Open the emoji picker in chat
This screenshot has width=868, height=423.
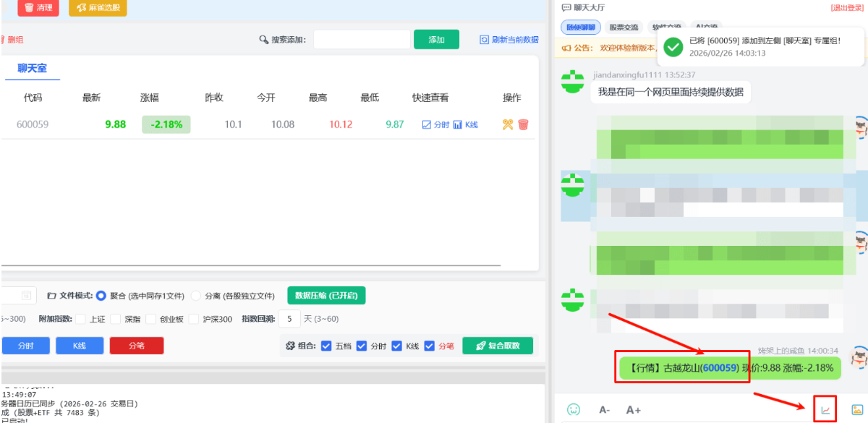[x=574, y=409]
